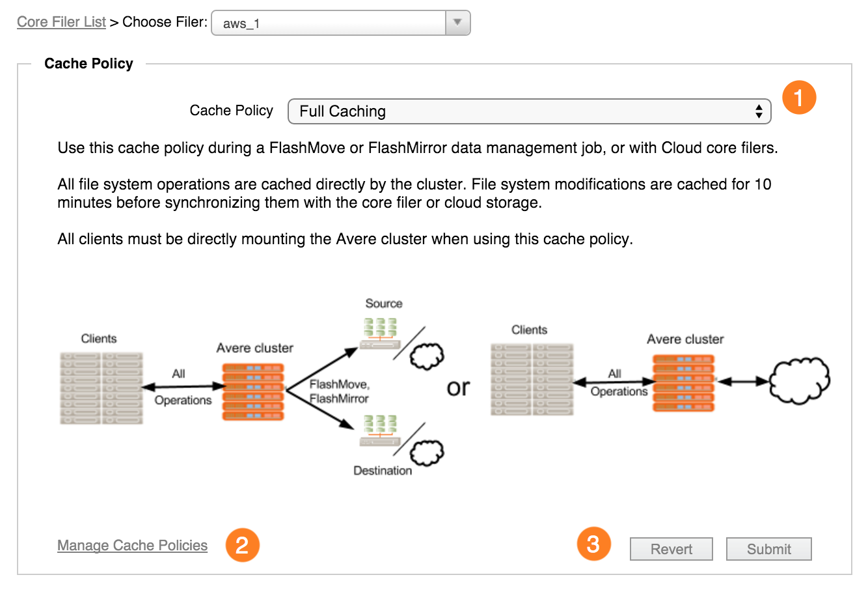Click the orange number 2 callout badge
This screenshot has width=868, height=590.
(x=242, y=545)
